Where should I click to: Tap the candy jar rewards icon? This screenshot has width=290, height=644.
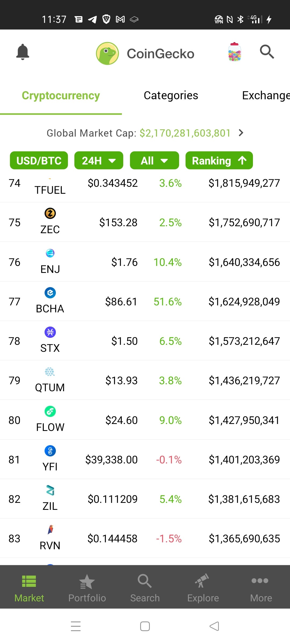(x=234, y=52)
